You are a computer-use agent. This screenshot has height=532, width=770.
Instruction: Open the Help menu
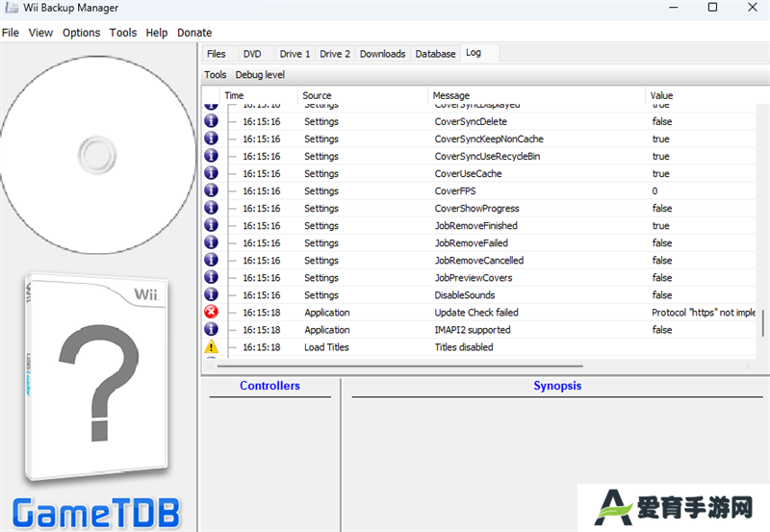coord(157,33)
